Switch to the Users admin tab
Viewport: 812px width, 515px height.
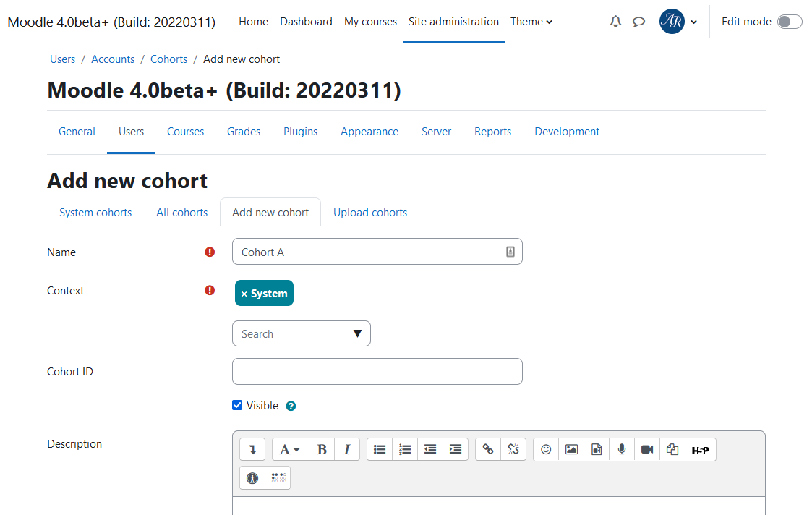(131, 132)
